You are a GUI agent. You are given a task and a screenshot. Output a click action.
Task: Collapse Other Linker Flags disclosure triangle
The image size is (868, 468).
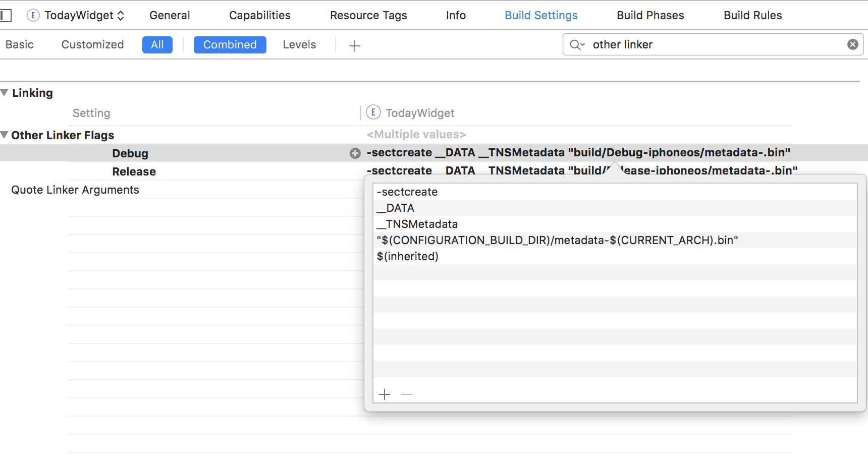click(x=5, y=135)
